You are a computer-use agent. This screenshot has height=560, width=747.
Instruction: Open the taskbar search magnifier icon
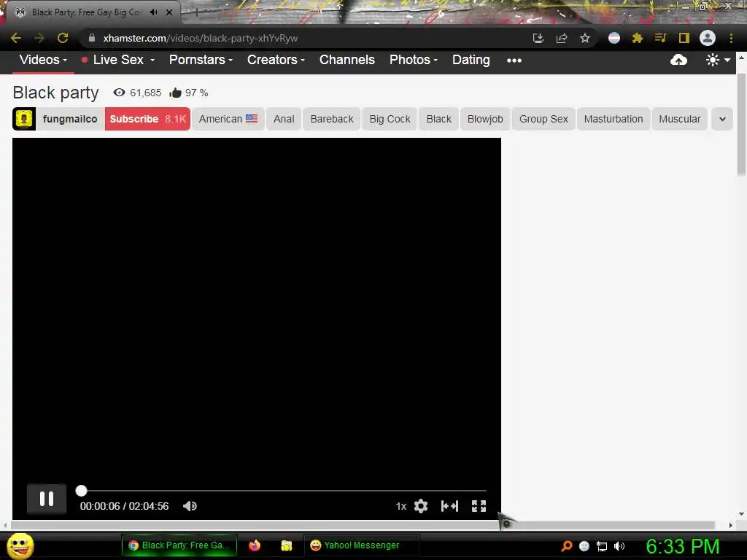coord(566,546)
